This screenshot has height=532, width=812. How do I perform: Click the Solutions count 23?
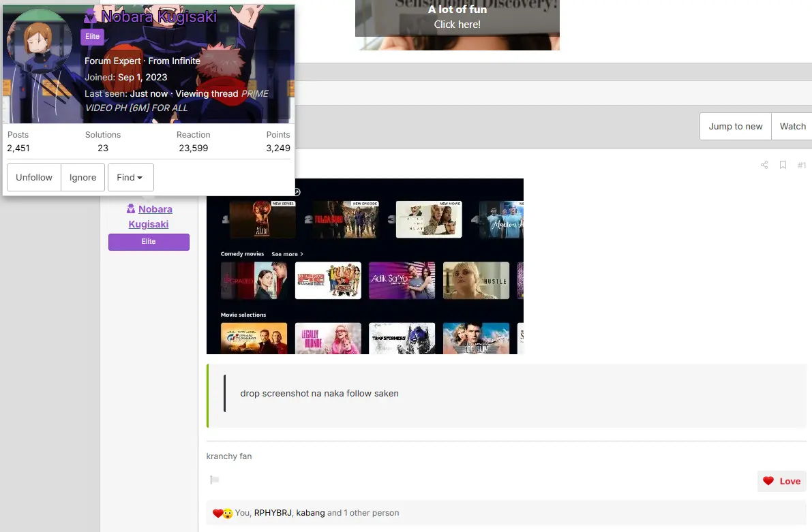[103, 148]
